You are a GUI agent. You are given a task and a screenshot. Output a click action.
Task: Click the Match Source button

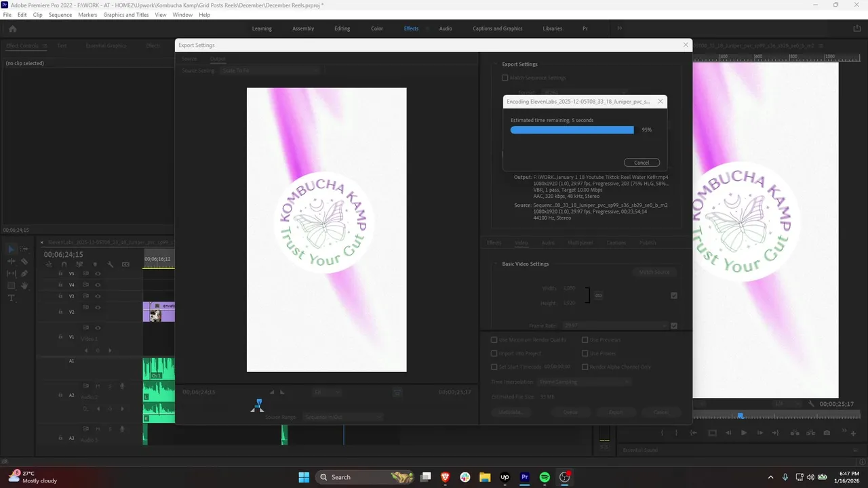coord(654,272)
